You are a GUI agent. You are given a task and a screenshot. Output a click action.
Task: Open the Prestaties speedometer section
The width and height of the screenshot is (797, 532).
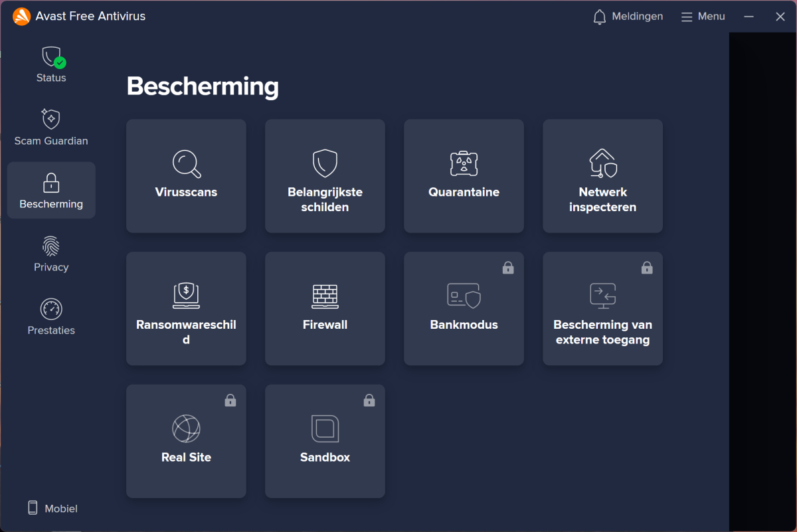(x=51, y=317)
